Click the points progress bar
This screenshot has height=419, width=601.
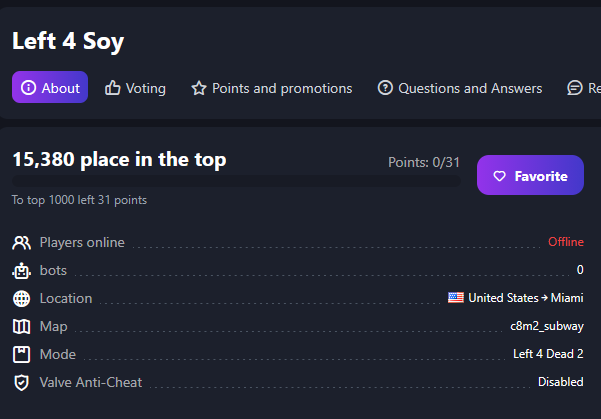point(236,181)
